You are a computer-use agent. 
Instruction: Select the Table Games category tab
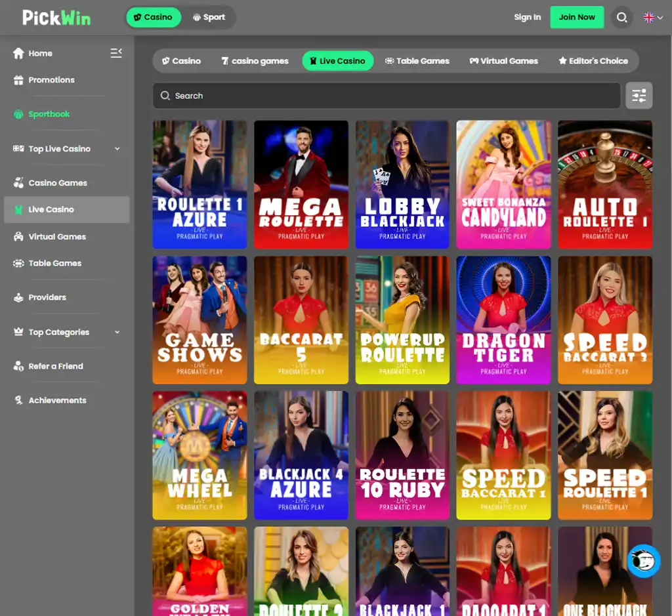(417, 61)
